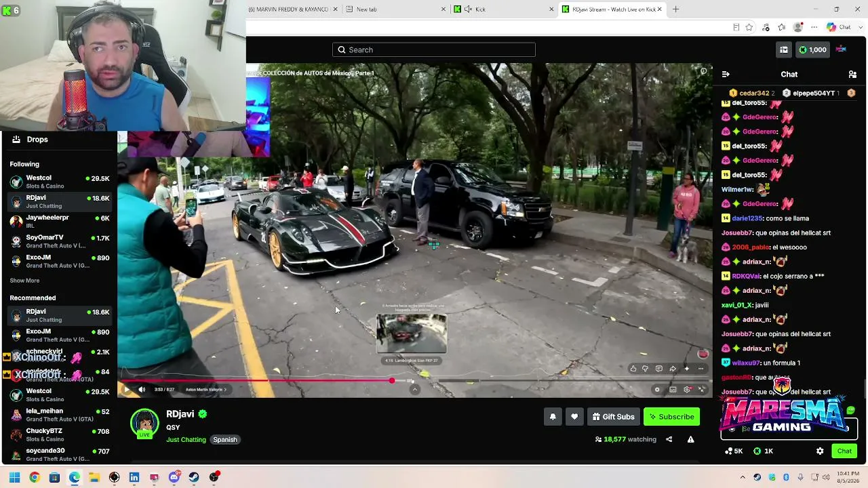Click the RDjavi streamer avatar with LIVE badge
The height and width of the screenshot is (488, 868).
click(144, 423)
